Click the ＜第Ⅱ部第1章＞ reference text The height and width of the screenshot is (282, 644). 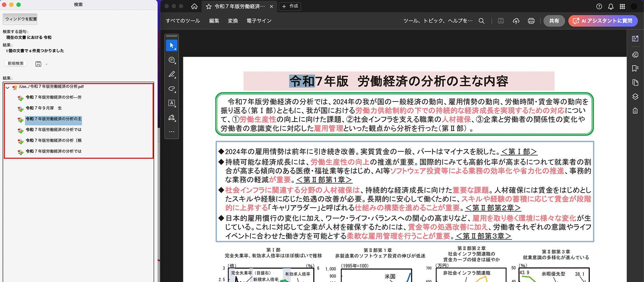tap(324, 180)
